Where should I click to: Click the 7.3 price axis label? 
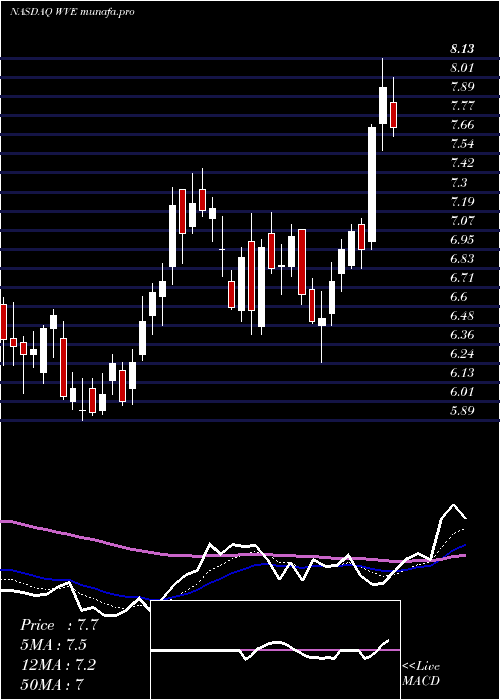click(x=458, y=182)
